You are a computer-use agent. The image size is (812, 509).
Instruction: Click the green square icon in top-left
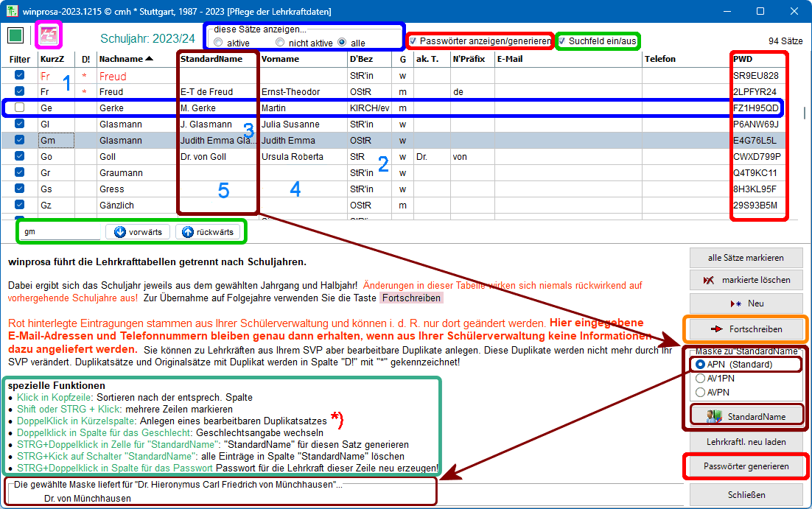tap(15, 35)
